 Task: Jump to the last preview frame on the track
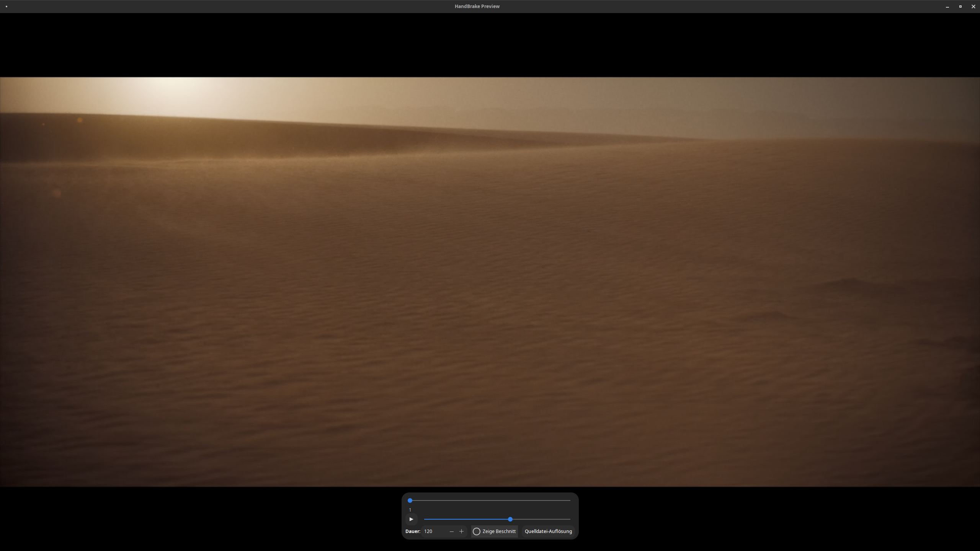point(570,500)
